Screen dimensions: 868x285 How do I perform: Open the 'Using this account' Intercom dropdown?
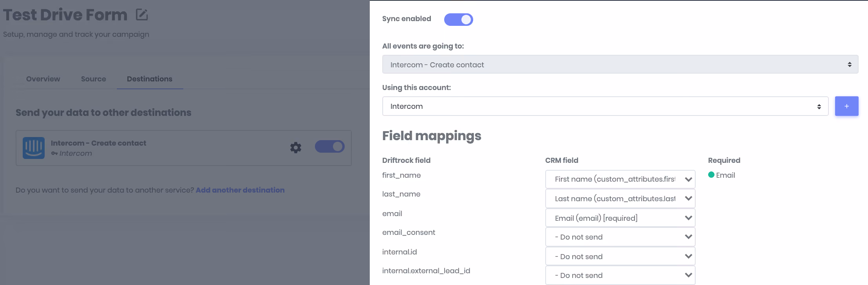[605, 106]
